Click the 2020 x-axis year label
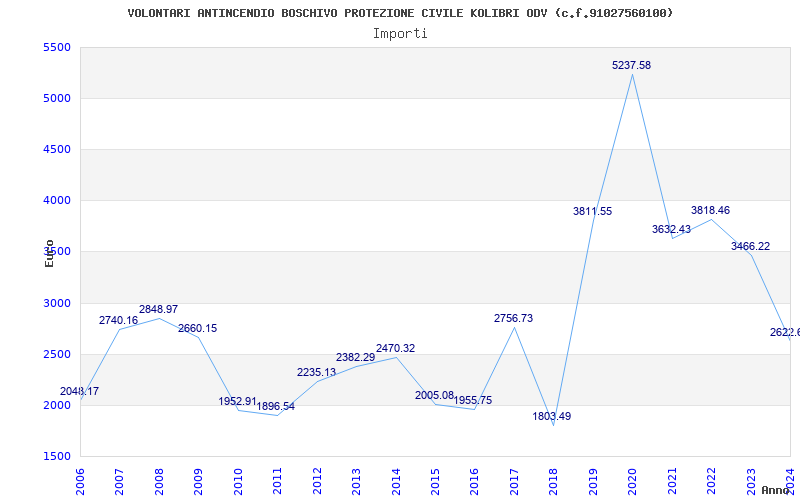 (x=633, y=482)
